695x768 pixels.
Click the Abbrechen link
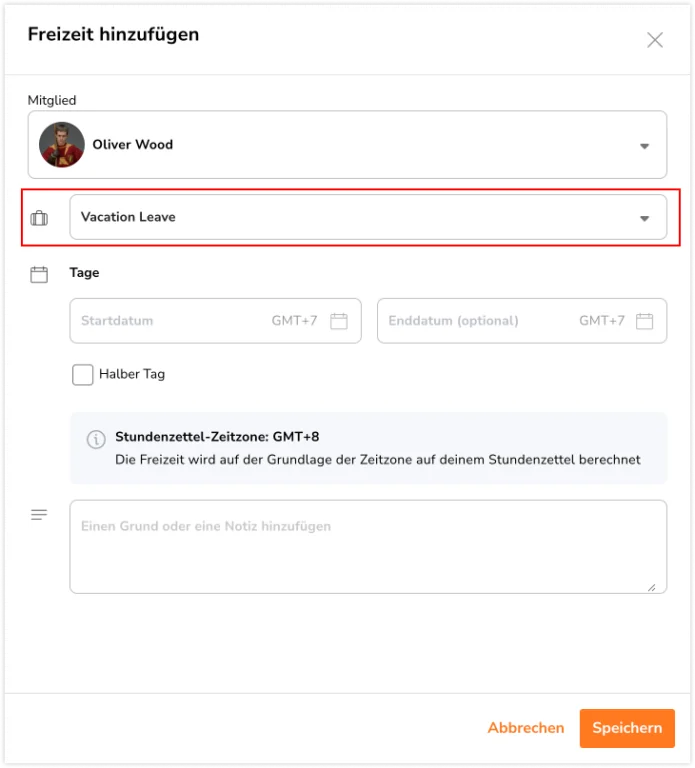click(526, 728)
